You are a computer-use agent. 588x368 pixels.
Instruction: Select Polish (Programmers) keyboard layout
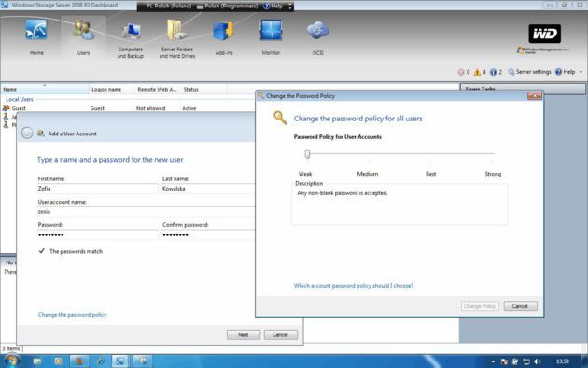coord(227,6)
